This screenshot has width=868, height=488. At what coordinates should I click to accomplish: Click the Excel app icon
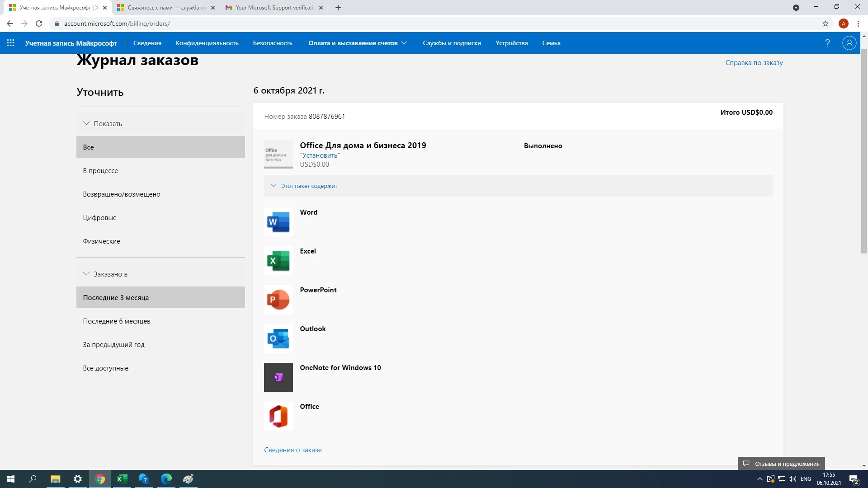278,261
